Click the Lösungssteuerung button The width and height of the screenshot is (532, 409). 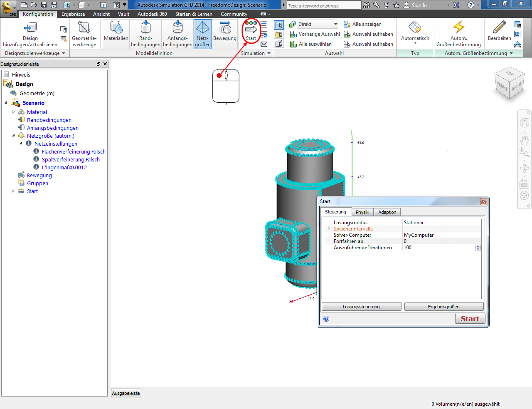(361, 307)
